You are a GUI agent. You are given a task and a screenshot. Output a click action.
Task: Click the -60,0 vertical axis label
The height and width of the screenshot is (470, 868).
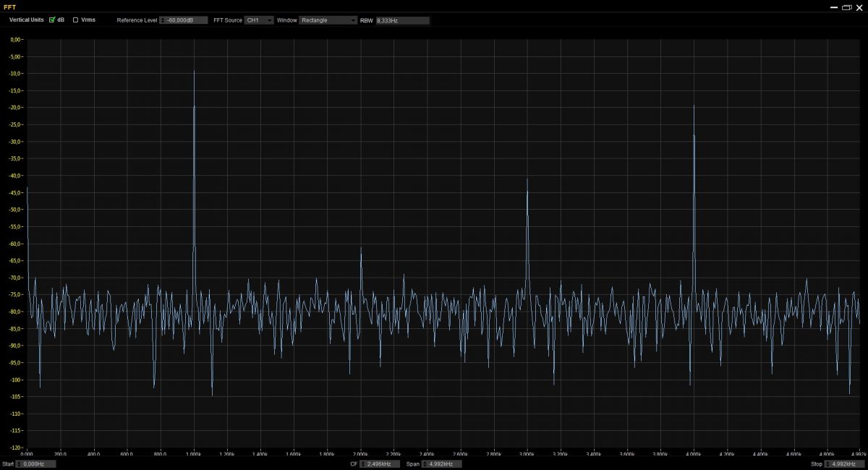(x=16, y=244)
